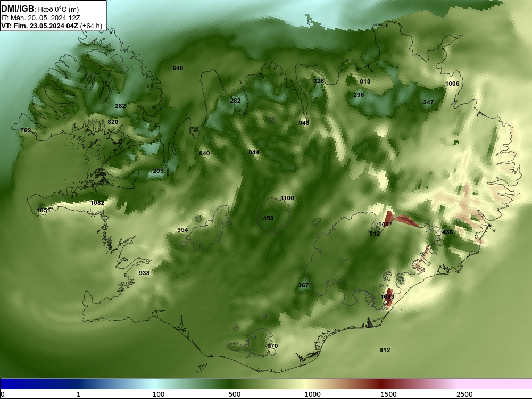Click the VT: Fim. 23.05.2024 04Z line
This screenshot has width=532, height=399.
[41, 26]
